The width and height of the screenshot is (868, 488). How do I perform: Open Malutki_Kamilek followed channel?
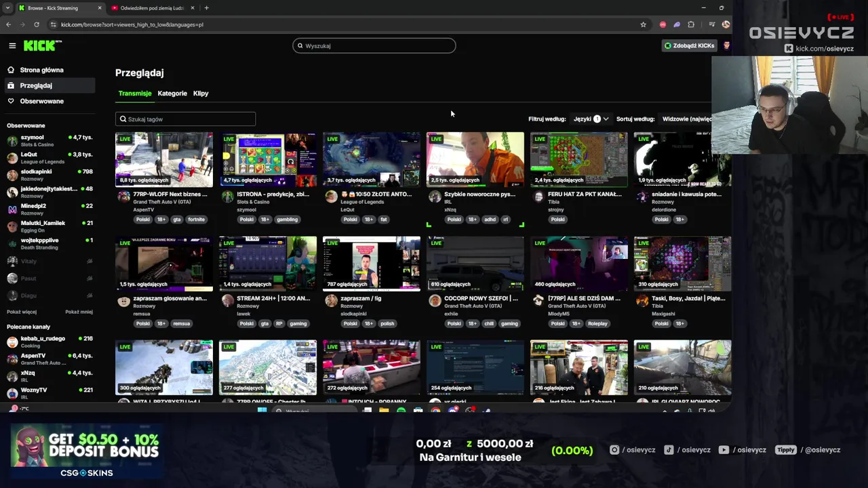49,226
